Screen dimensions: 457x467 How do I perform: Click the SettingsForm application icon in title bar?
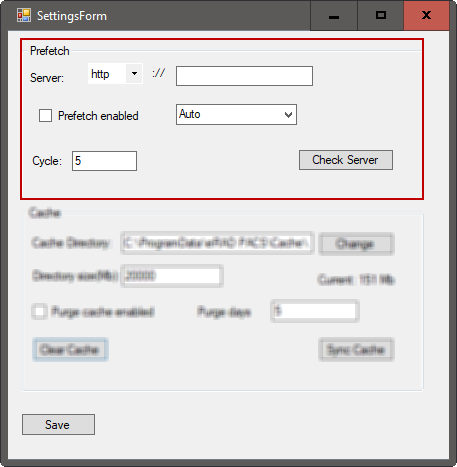[24, 16]
